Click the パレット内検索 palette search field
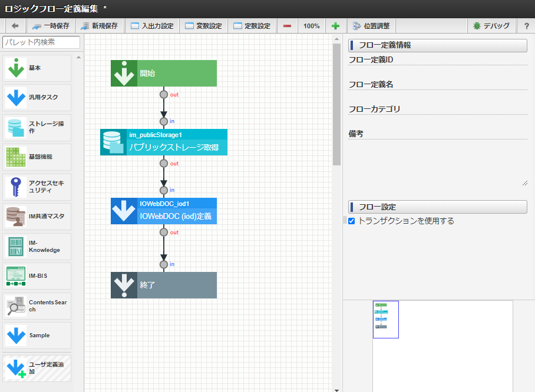Screen dimensions: 535x392 tap(41, 42)
